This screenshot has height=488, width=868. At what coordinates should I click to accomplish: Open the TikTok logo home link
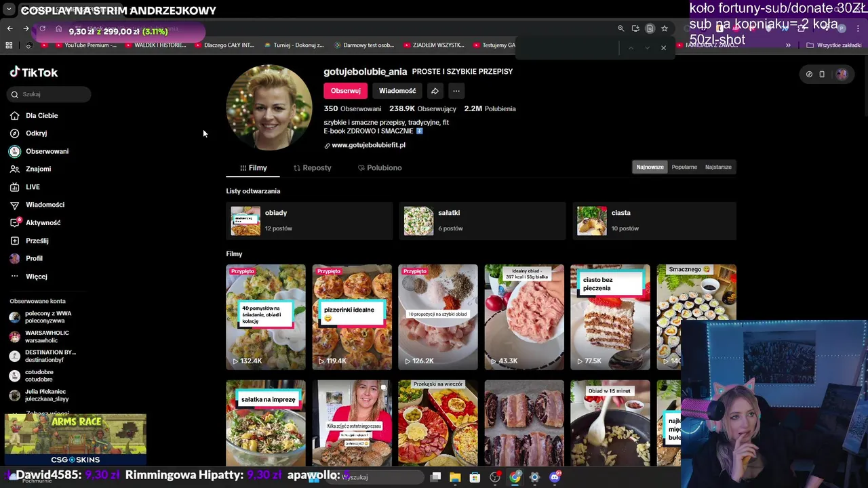(x=34, y=73)
